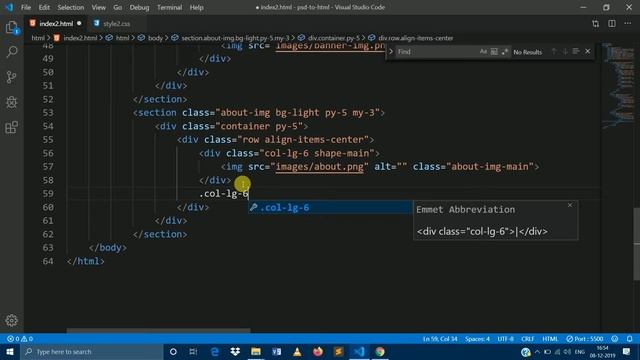Open Windows Action Center notifications
This screenshot has height=360, width=640.
point(627,351)
